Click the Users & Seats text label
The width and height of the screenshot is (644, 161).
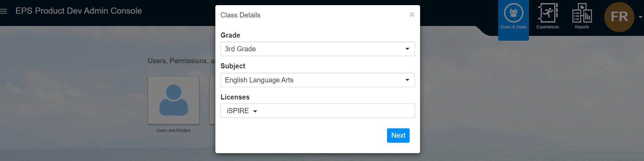pos(514,27)
